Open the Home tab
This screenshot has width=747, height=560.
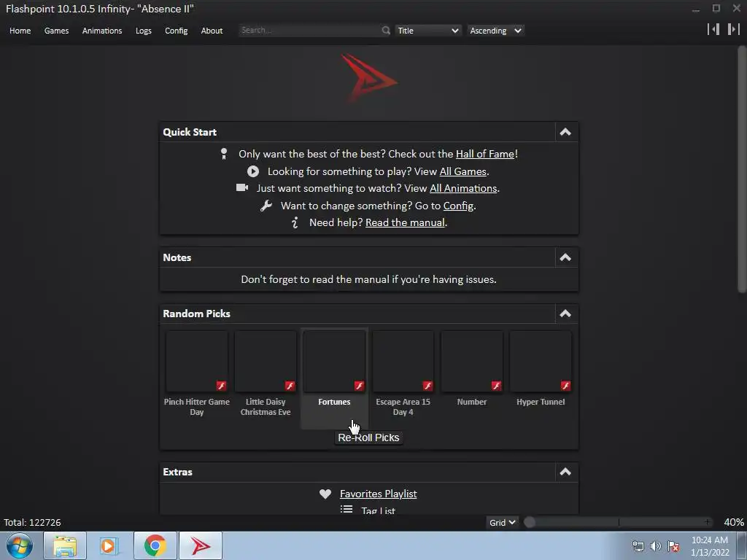click(20, 31)
